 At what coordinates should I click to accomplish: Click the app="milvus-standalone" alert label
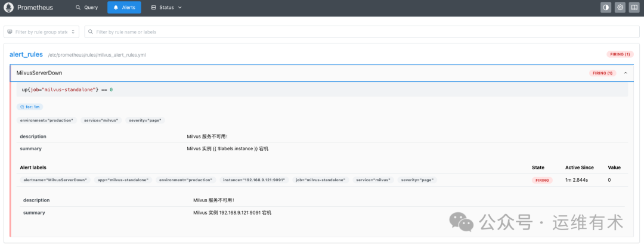[123, 180]
